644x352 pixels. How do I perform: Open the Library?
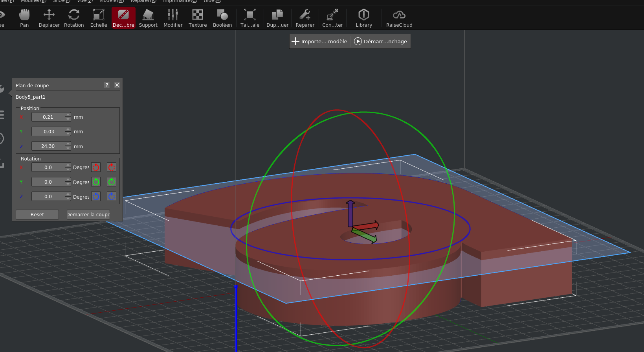[x=364, y=18]
